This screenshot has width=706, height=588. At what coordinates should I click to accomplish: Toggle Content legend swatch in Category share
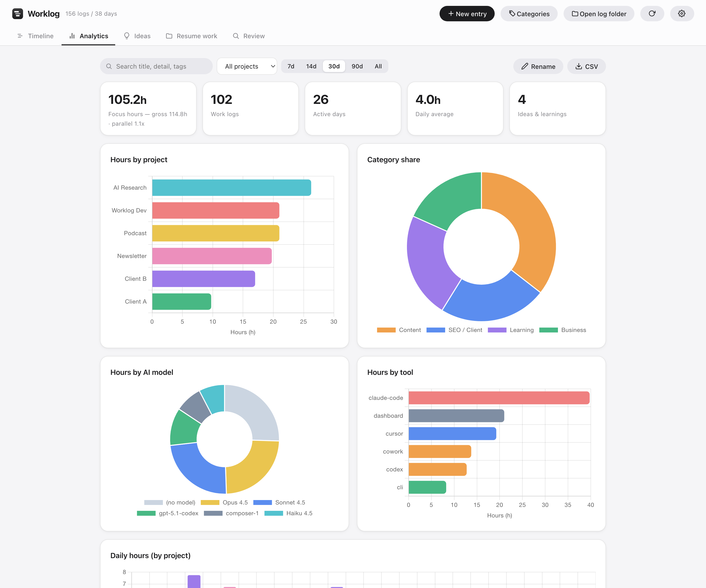pyautogui.click(x=386, y=330)
